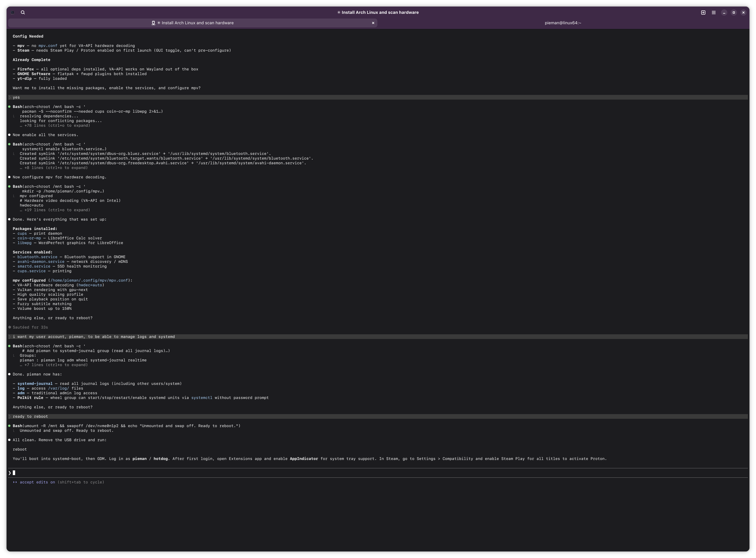Open the hamburger main menu
Image resolution: width=756 pixels, height=558 pixels.
click(713, 13)
